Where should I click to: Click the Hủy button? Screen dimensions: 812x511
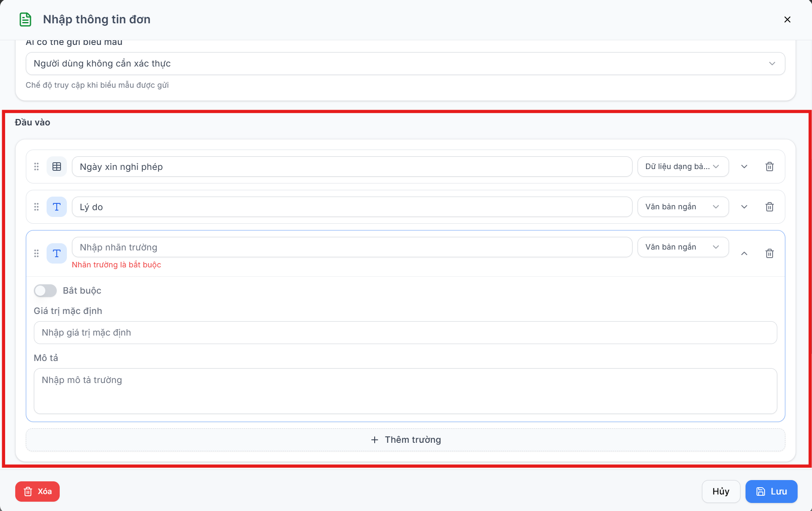[721, 492]
